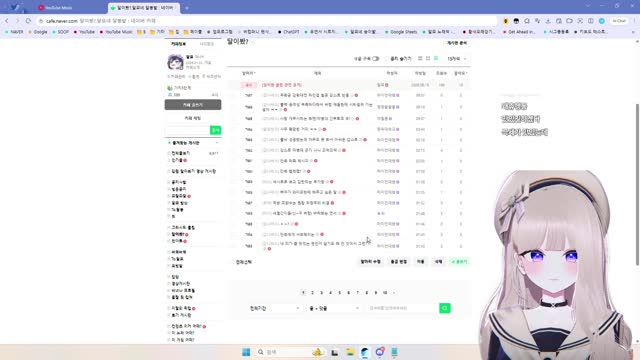
Task: Open 인기글 board in the sidebar
Action: tap(177, 160)
